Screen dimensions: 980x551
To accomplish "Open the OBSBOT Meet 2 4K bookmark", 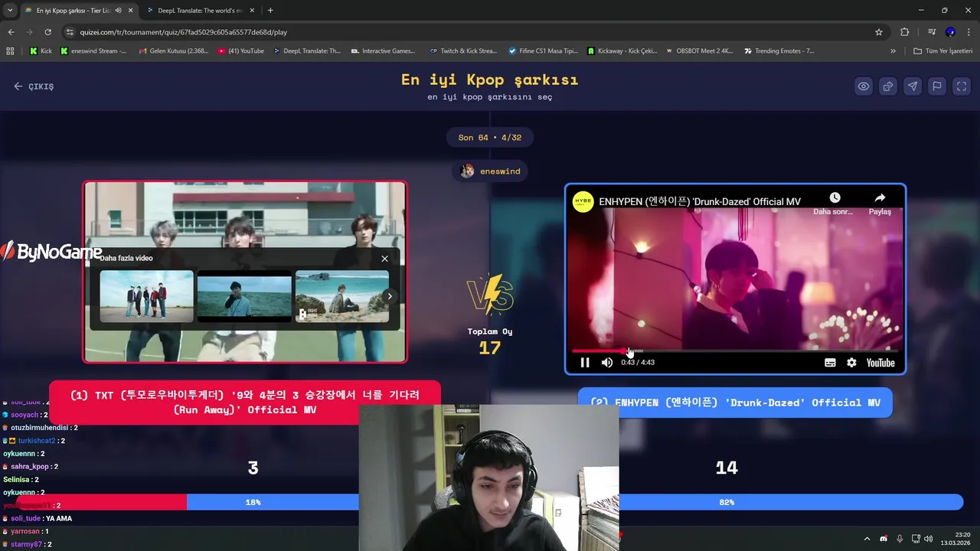I will pyautogui.click(x=699, y=51).
